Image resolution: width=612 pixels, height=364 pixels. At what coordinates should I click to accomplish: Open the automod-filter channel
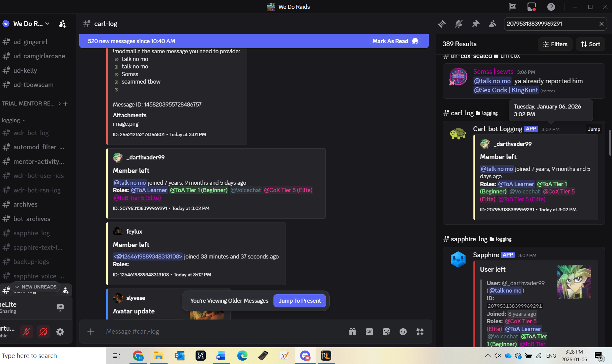coord(38,147)
